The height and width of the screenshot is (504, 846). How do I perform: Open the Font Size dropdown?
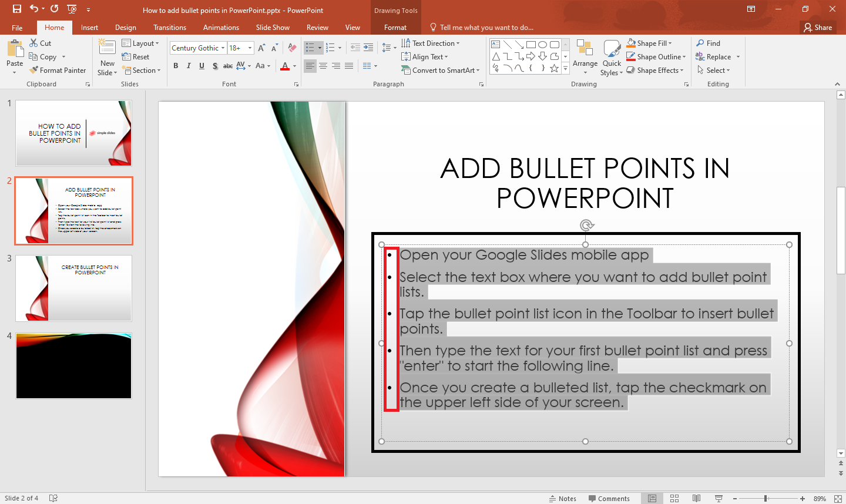point(249,48)
